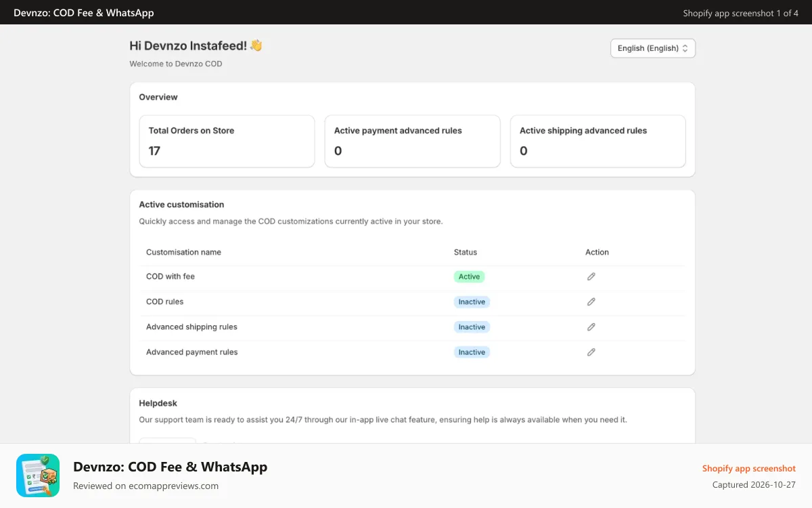
Task: Click the top bar Devnzo: COD Fee & WhatsApp title
Action: [x=84, y=12]
